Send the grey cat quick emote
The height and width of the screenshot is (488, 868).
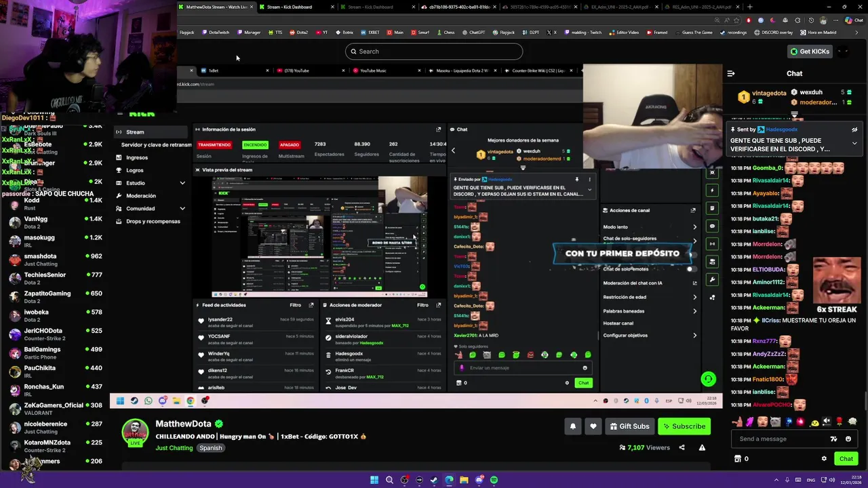click(x=775, y=422)
